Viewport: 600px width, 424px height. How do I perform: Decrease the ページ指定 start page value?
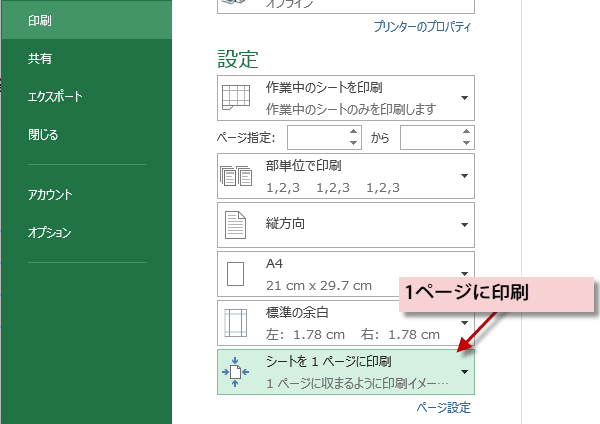(x=354, y=143)
